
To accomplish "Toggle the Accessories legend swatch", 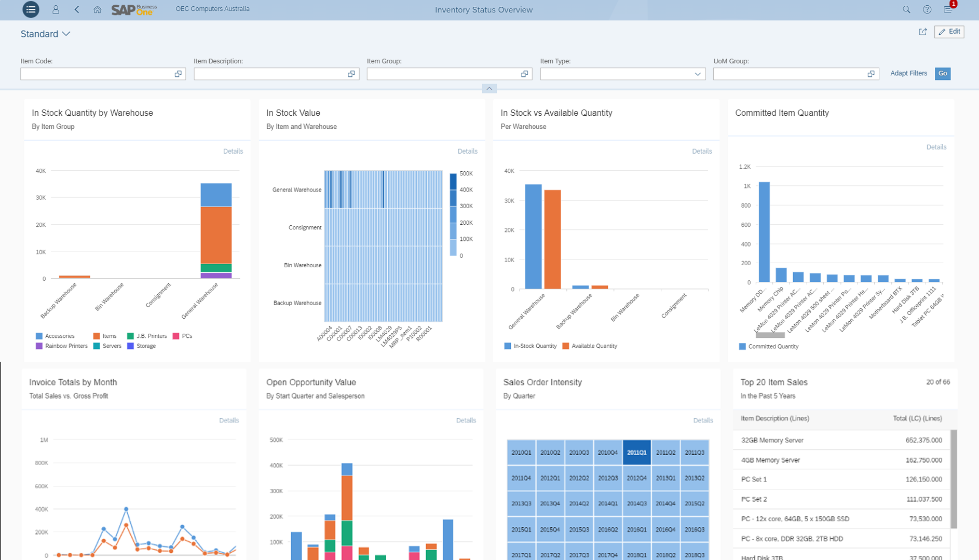I will coord(39,336).
